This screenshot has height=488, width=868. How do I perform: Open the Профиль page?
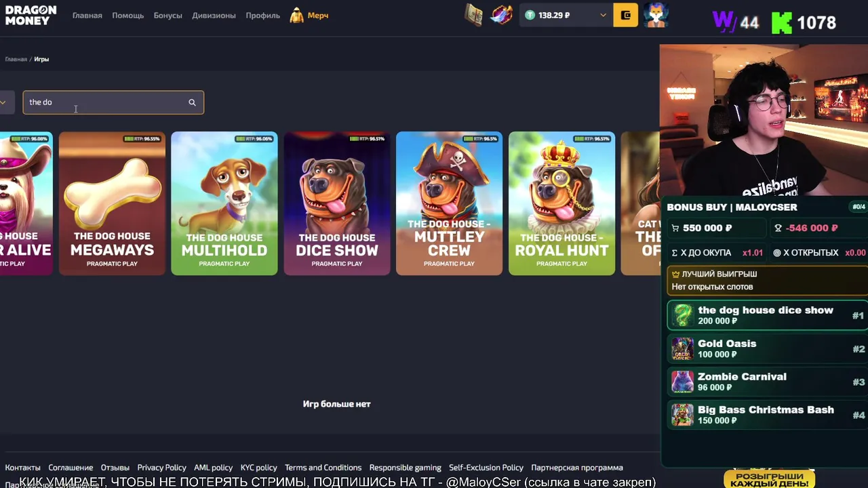pyautogui.click(x=263, y=15)
